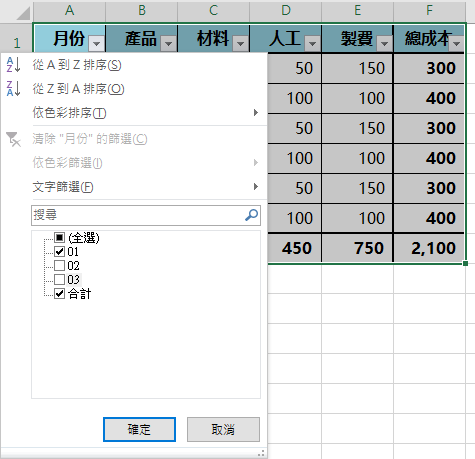Open the 產品 column filter dropdown
The height and width of the screenshot is (459, 475).
pyautogui.click(x=168, y=44)
